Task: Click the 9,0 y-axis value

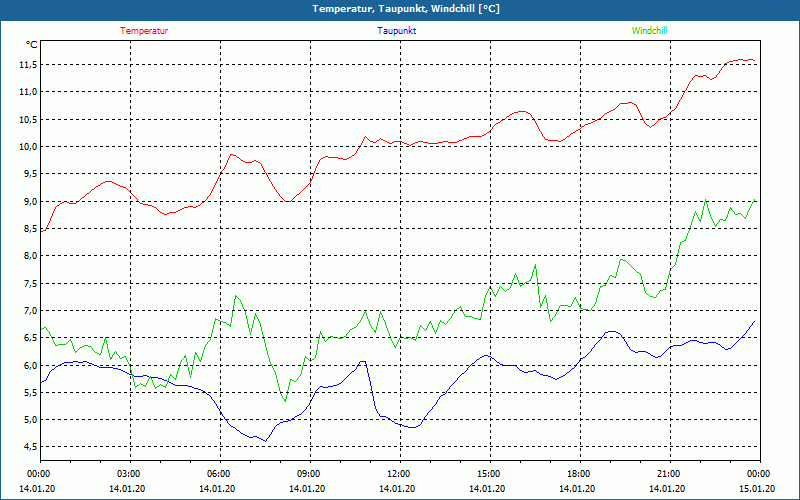Action: [31, 202]
